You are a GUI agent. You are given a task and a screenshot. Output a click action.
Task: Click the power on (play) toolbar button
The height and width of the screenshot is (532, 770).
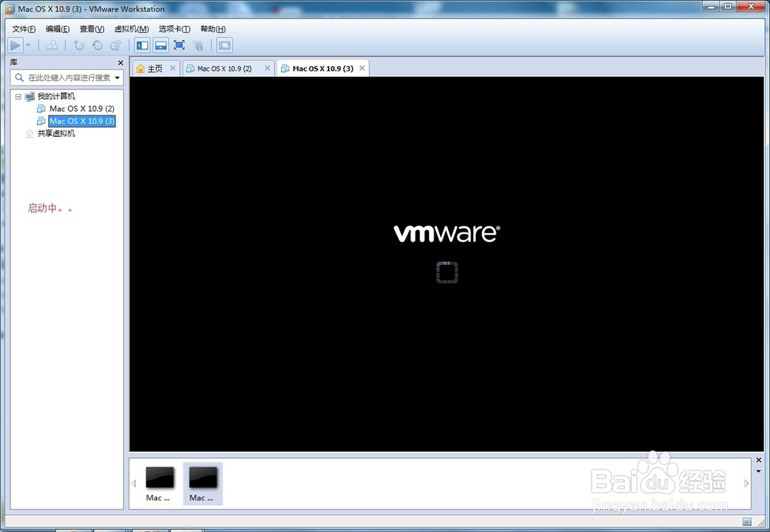click(x=15, y=45)
